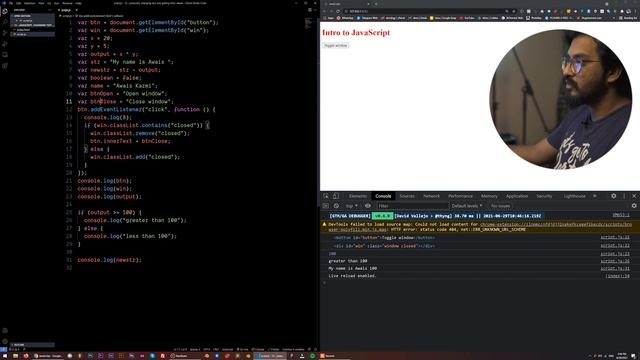The image size is (640, 360).
Task: Collapse the Open Editors section
Action: click(x=33, y=16)
